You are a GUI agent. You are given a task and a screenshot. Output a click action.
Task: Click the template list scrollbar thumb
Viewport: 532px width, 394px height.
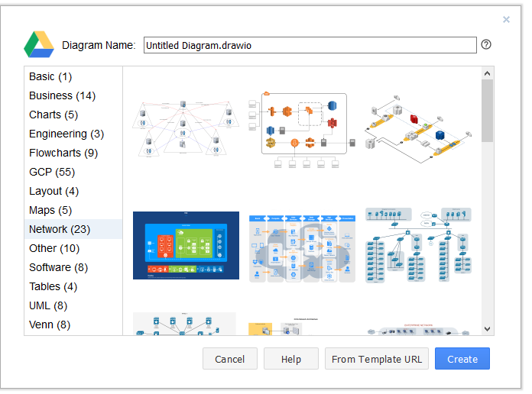487,111
